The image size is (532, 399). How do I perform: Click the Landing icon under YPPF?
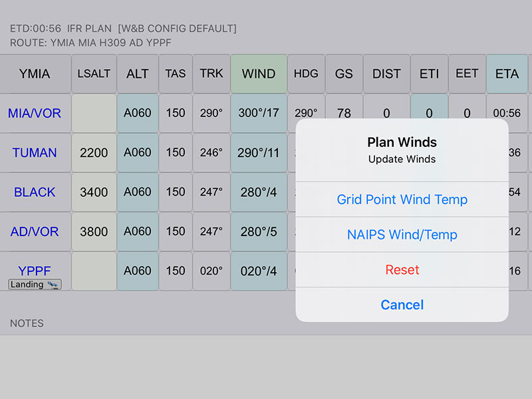click(x=35, y=285)
